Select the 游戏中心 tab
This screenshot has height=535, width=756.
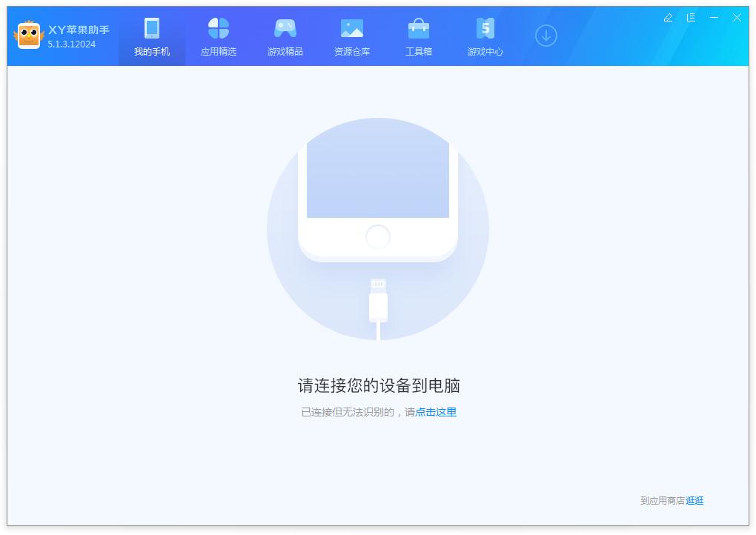(x=485, y=36)
